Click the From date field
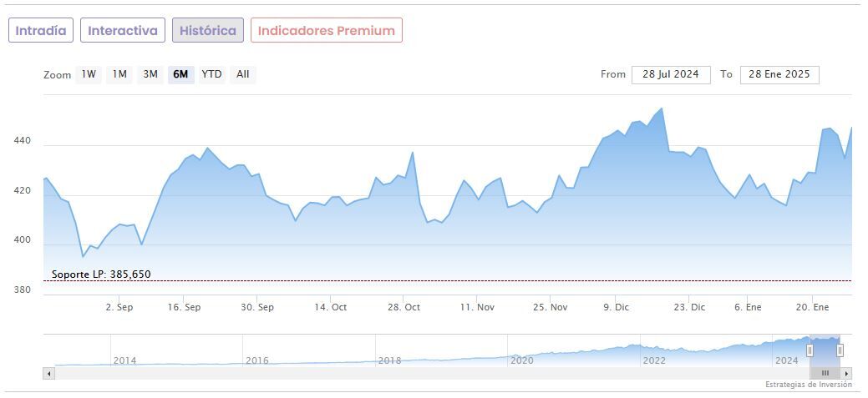 [x=671, y=74]
